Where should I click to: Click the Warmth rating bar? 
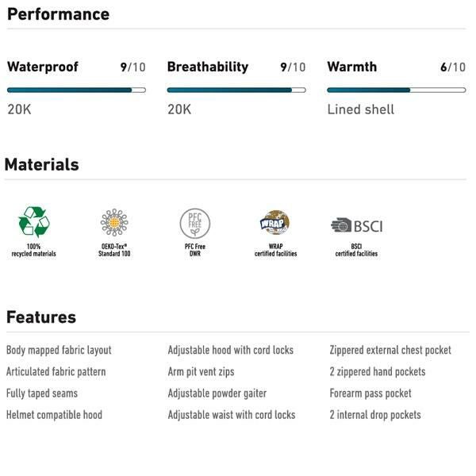coord(396,90)
